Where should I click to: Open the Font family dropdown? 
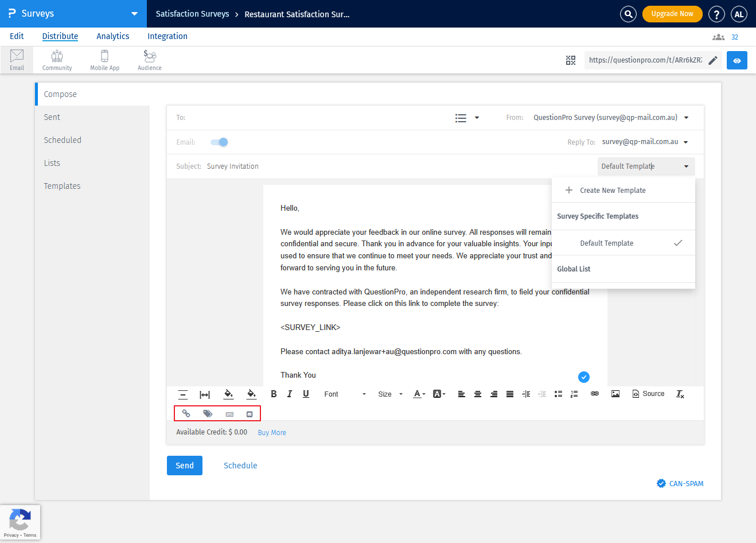[344, 394]
